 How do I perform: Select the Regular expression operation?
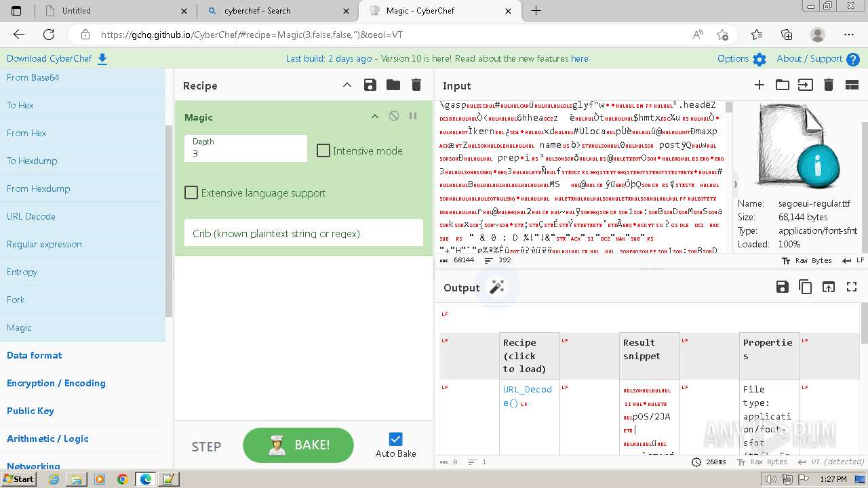point(83,244)
